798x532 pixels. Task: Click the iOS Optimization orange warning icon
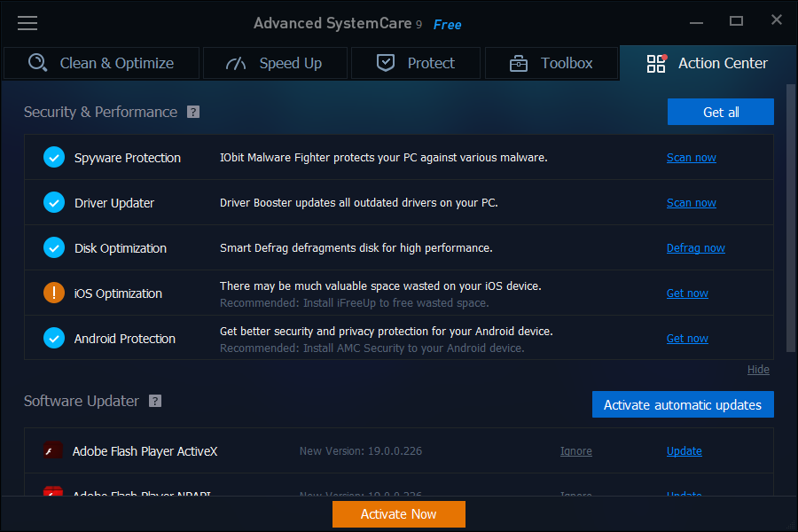point(54,293)
